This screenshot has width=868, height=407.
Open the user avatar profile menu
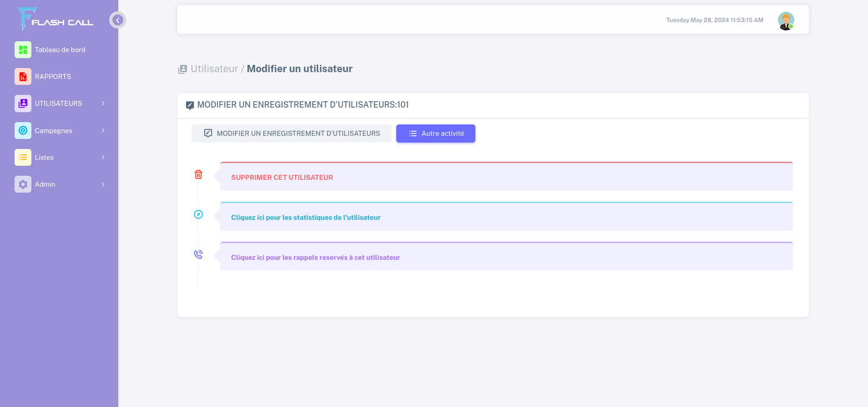786,21
